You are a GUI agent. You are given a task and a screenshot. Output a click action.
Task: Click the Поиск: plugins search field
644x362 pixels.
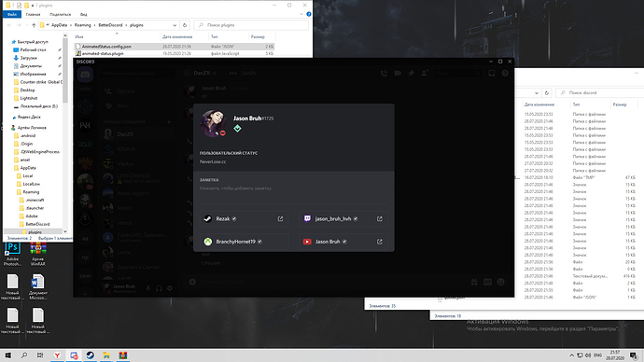pyautogui.click(x=251, y=25)
